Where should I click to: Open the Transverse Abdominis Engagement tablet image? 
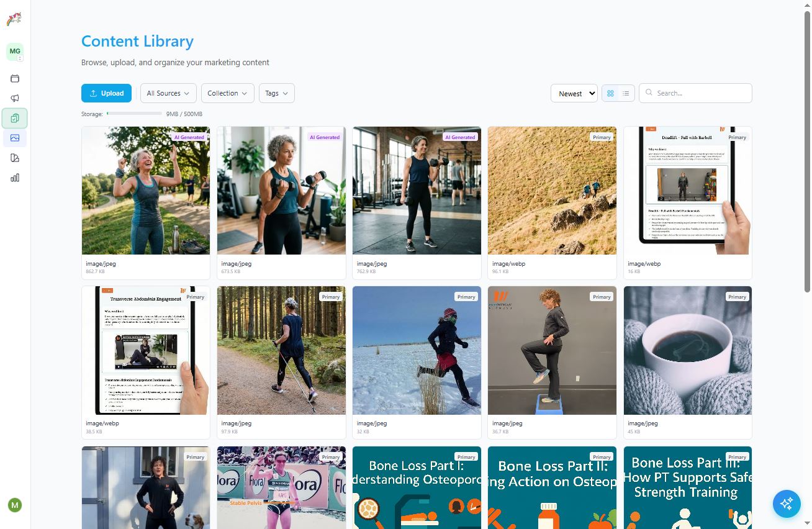[x=145, y=350]
